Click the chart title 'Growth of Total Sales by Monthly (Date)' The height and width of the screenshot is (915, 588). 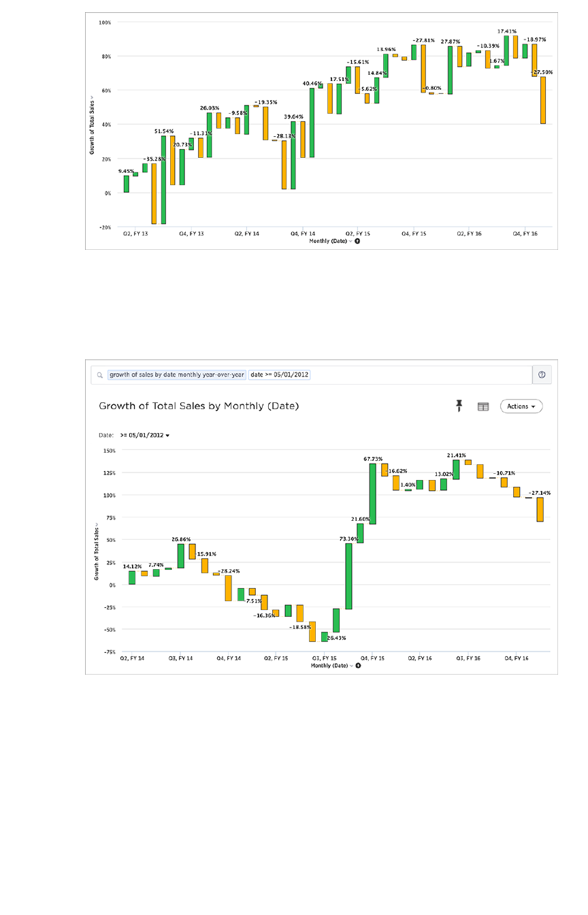[199, 406]
